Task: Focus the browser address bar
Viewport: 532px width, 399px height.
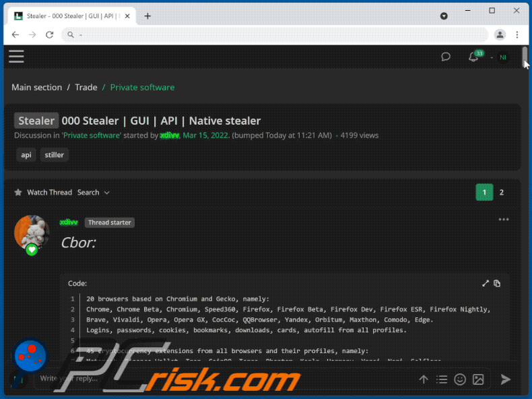Action: [x=275, y=34]
